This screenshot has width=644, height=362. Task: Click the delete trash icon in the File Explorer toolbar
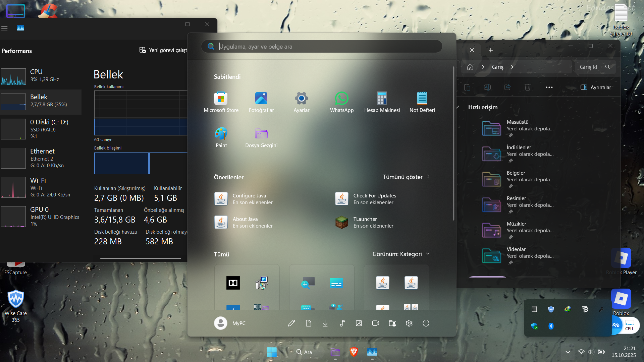528,87
